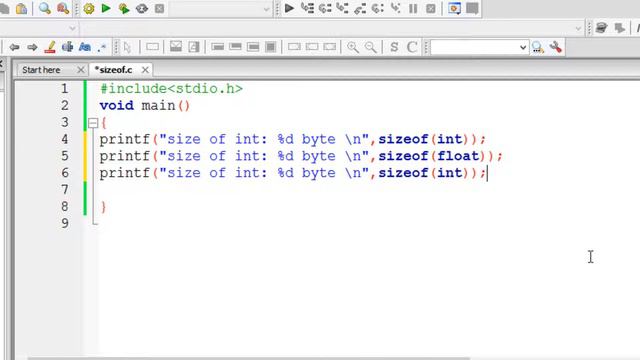The image size is (640, 360).
Task: Pause the debugger with the break icon
Action: pyautogui.click(x=413, y=9)
